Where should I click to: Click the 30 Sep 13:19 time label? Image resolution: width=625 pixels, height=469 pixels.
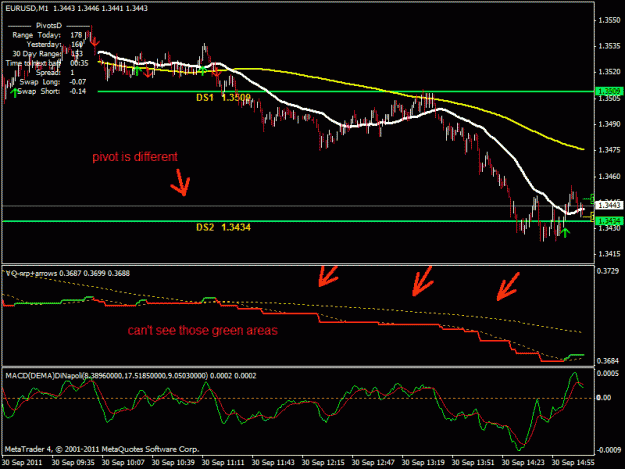click(x=423, y=463)
